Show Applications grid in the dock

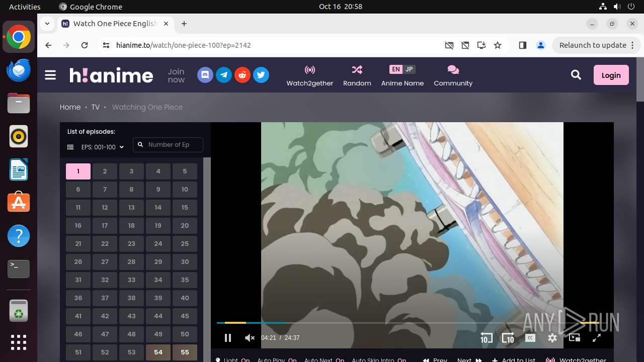pos(19,342)
